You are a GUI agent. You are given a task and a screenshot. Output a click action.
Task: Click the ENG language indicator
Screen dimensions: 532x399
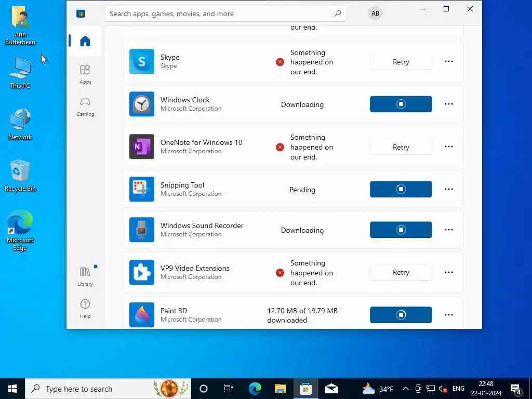[x=458, y=389]
